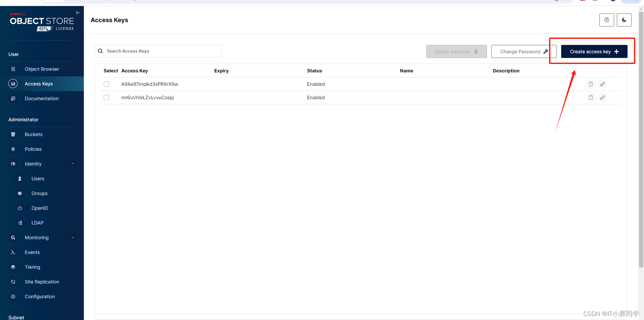
Task: Delete access key mr6uVIVeLZvLvvuCsspj trash icon
Action: pyautogui.click(x=591, y=98)
